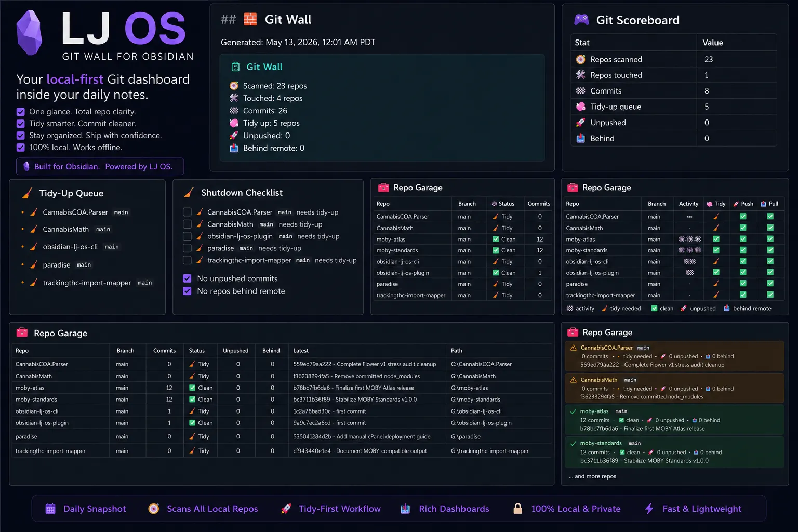Click the 'G:\moby-atlas' path cell
Image resolution: width=798 pixels, height=532 pixels.
click(x=470, y=388)
